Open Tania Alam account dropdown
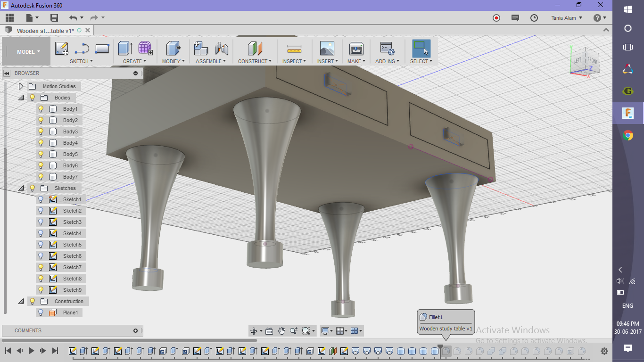Screen dimensions: 644x362 567,18
